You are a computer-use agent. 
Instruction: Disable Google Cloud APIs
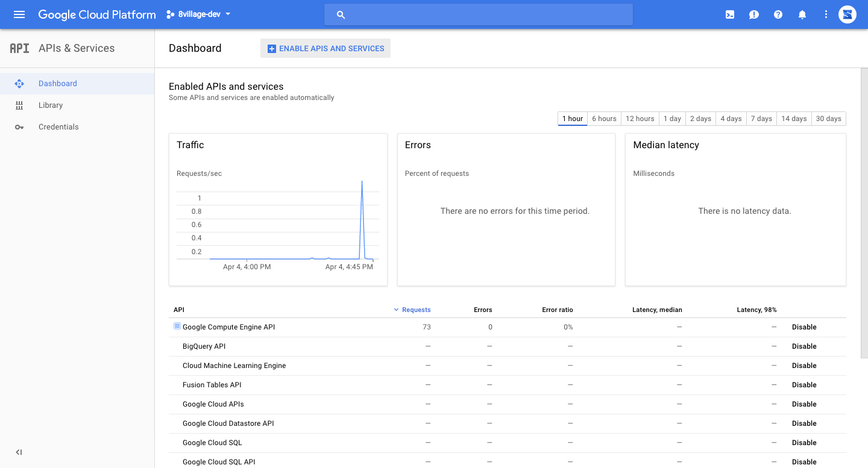point(804,404)
